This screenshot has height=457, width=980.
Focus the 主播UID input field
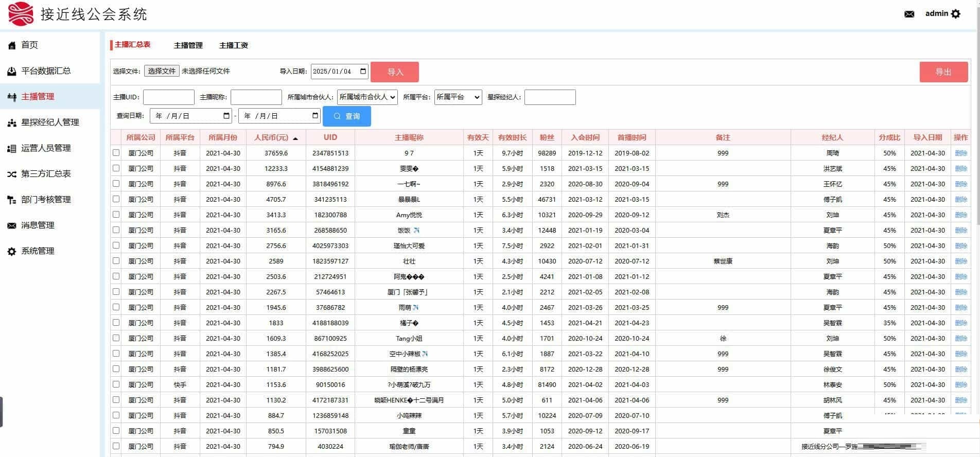[169, 97]
